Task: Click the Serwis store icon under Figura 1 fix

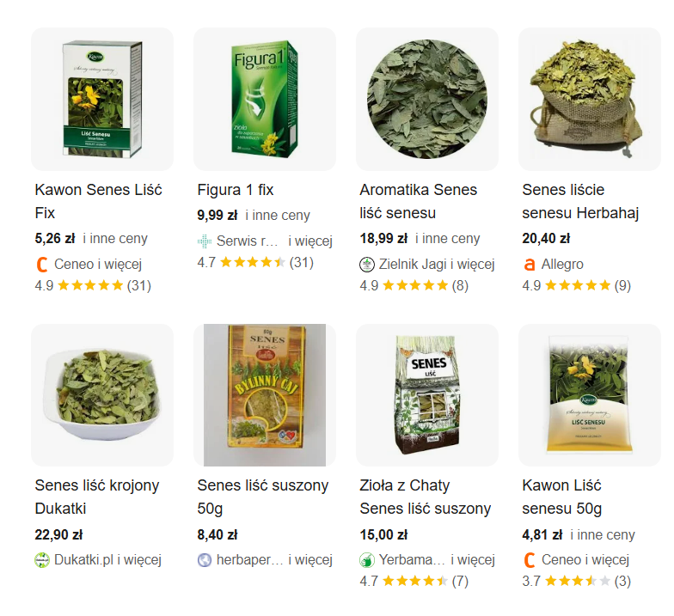Action: (205, 241)
